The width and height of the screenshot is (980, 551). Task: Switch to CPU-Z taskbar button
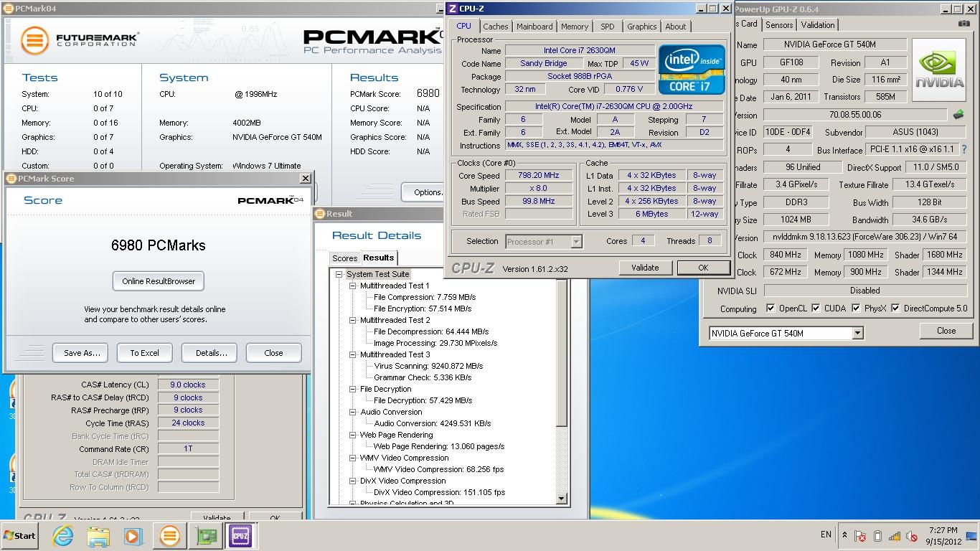click(241, 536)
